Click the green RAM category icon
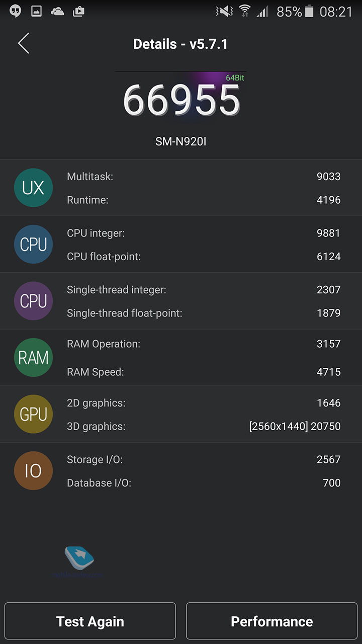This screenshot has height=644, width=362. pos(33,358)
